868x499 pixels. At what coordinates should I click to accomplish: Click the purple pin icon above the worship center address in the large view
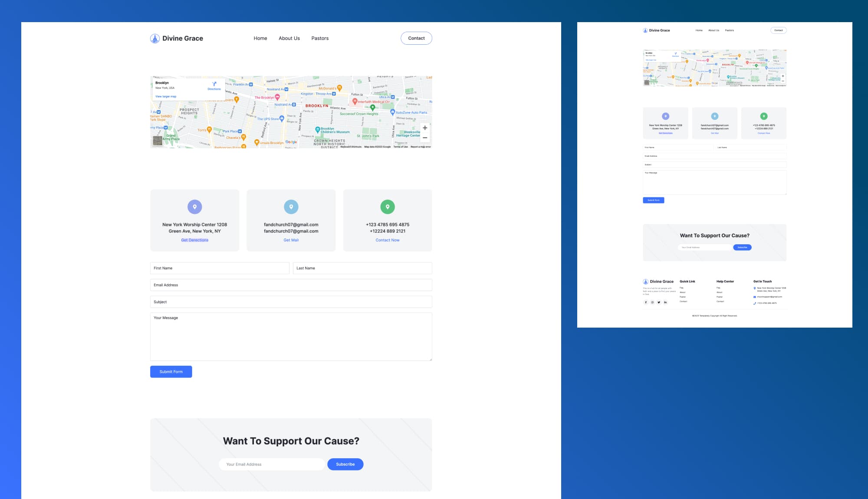pyautogui.click(x=195, y=207)
